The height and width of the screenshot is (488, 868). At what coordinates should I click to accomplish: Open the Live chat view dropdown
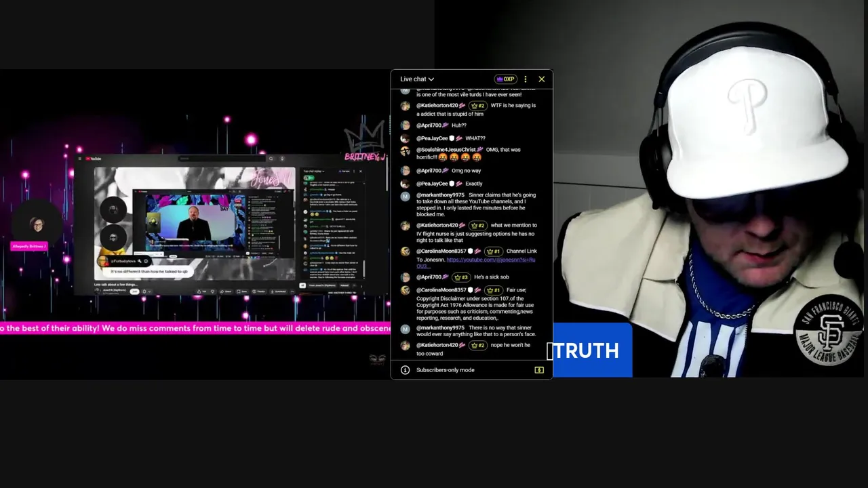(416, 79)
